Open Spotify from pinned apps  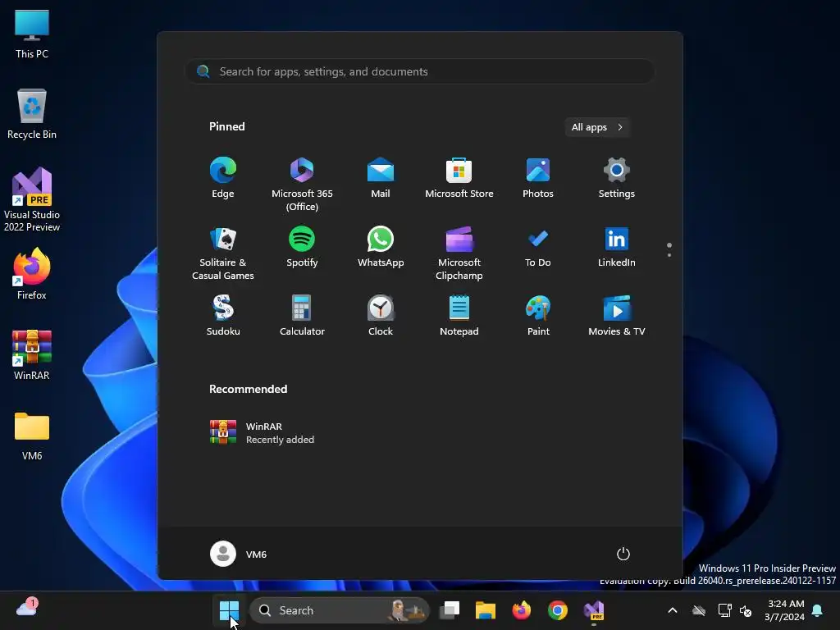pyautogui.click(x=302, y=247)
